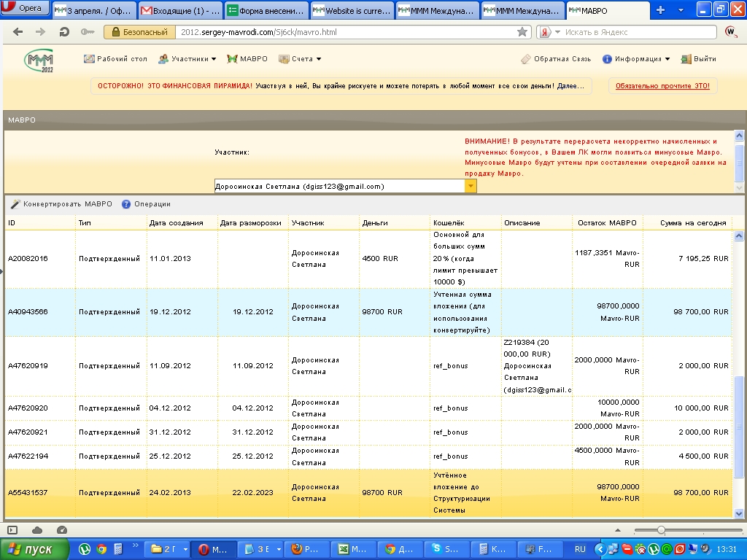
Task: Switch to the '3 апреля. / Оф...' tab
Action: [x=94, y=10]
